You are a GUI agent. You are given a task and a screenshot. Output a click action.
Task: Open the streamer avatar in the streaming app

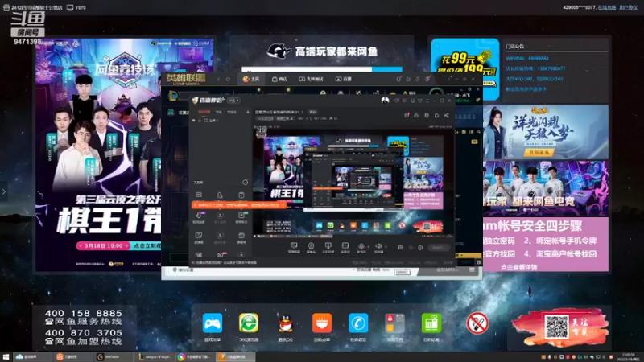385,100
